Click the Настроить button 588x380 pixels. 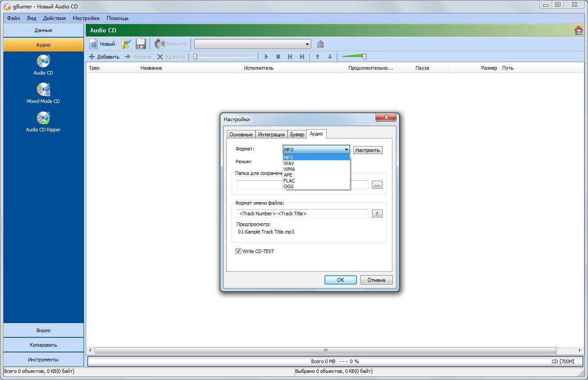368,150
